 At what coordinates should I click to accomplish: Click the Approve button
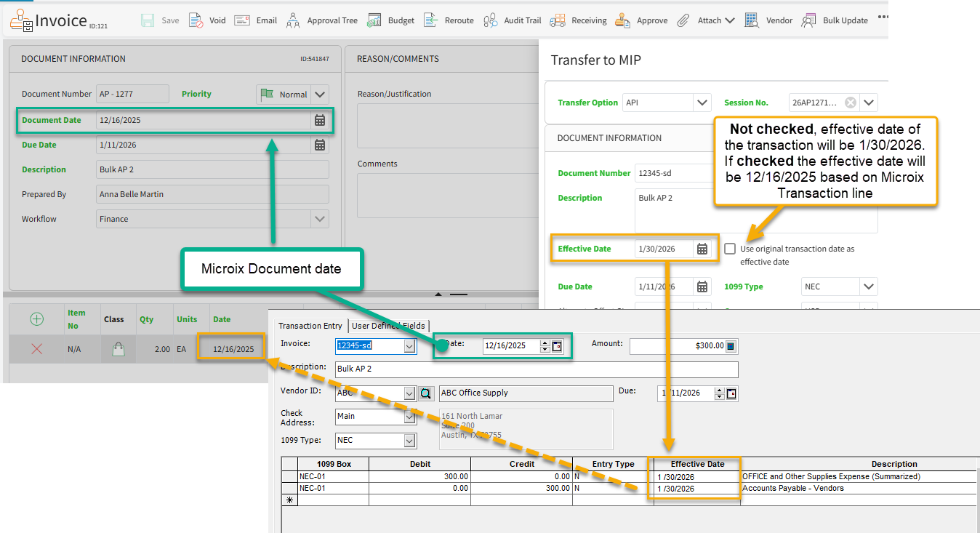click(x=642, y=20)
